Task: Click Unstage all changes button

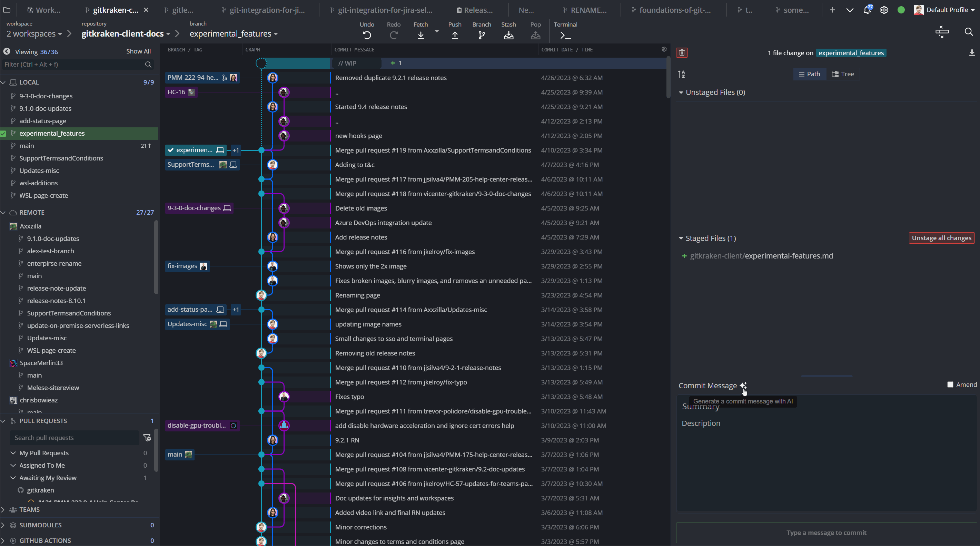Action: [941, 238]
